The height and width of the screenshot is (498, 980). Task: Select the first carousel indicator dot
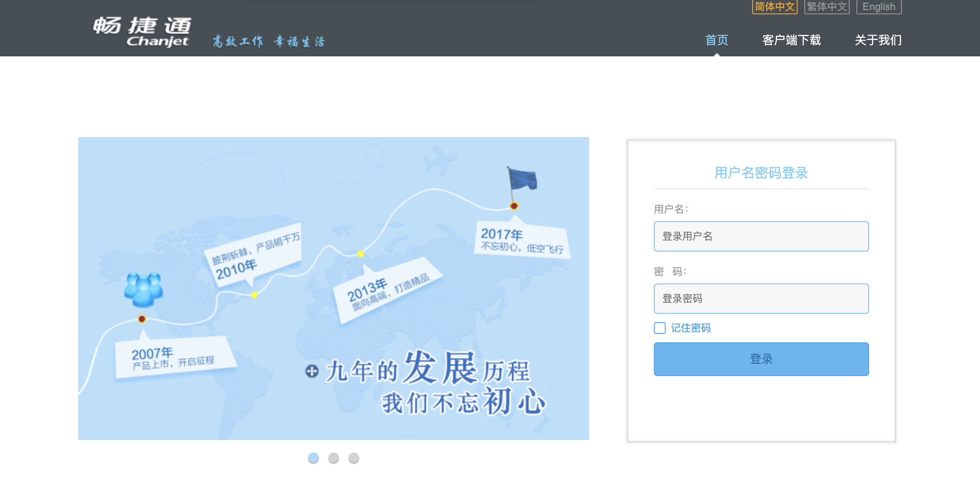313,458
